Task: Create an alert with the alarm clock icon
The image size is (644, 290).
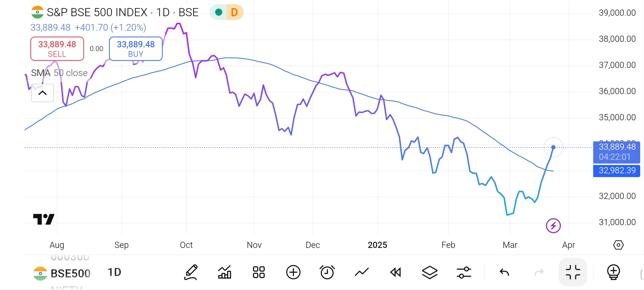Action: point(327,272)
